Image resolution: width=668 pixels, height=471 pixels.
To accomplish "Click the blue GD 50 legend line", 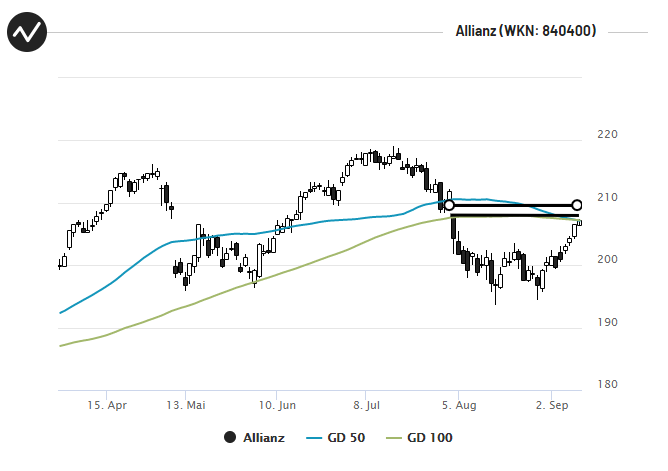I will 314,438.
